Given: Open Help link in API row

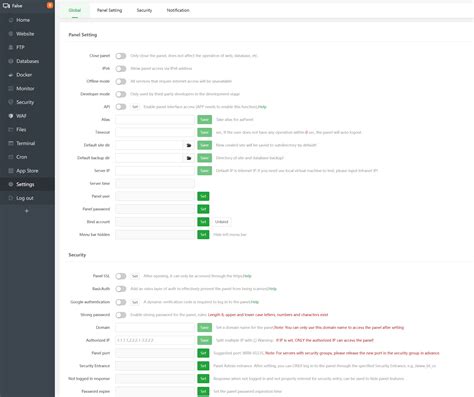Looking at the screenshot, I should click(262, 107).
